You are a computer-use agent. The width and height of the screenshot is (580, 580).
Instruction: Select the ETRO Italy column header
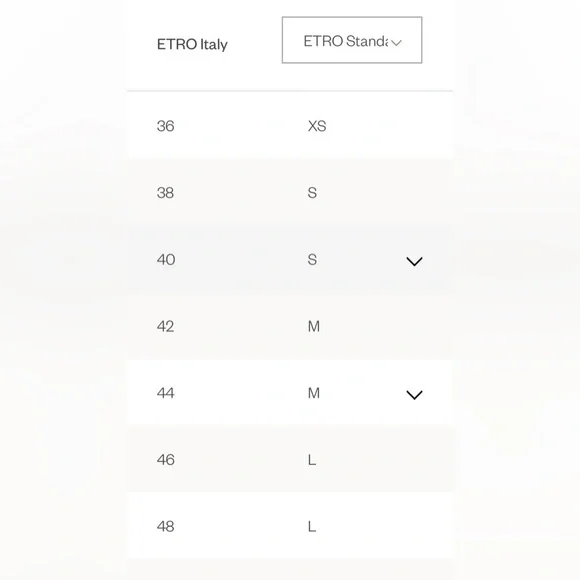coord(192,44)
